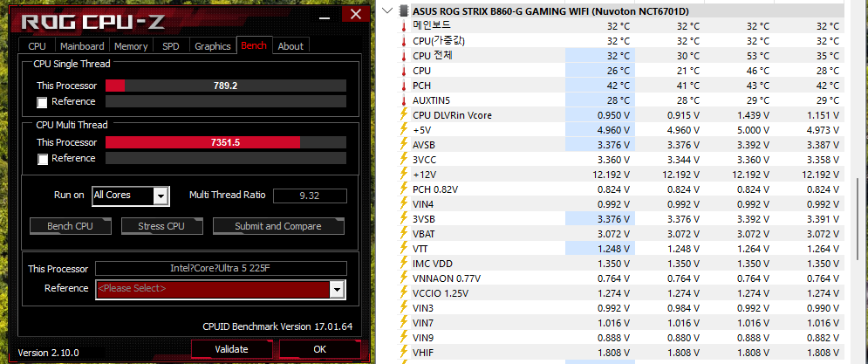
Task: Click OK in CPU-Z
Action: (319, 349)
